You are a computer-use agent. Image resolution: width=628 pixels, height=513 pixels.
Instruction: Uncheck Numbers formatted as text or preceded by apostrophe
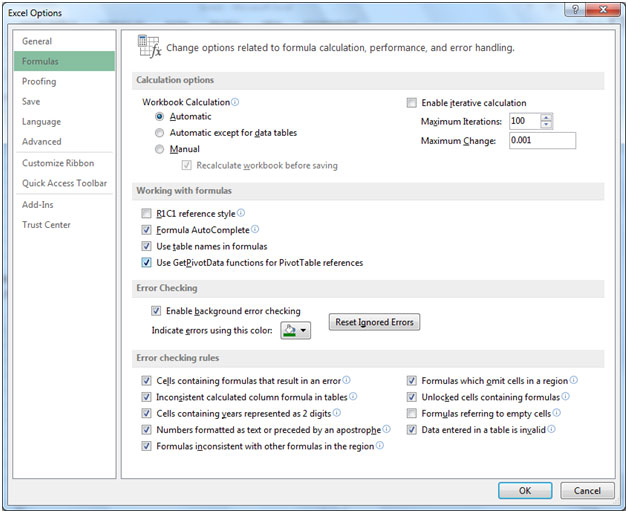click(x=147, y=430)
